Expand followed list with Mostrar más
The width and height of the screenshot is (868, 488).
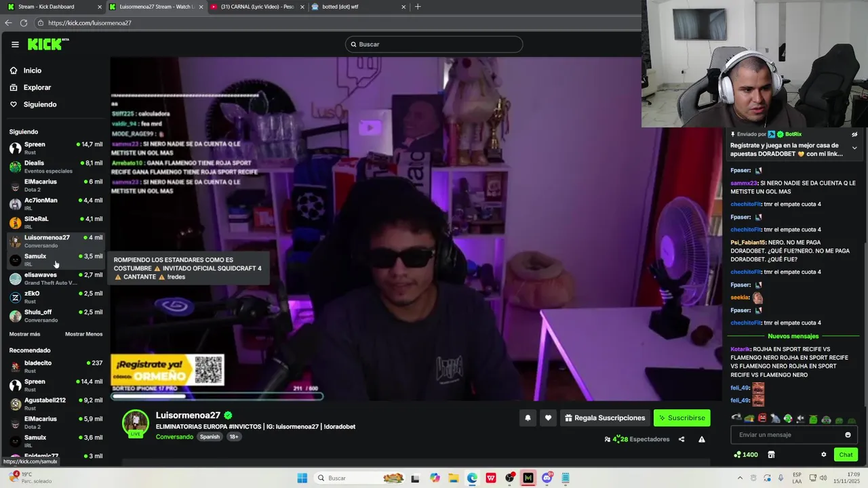(x=24, y=334)
